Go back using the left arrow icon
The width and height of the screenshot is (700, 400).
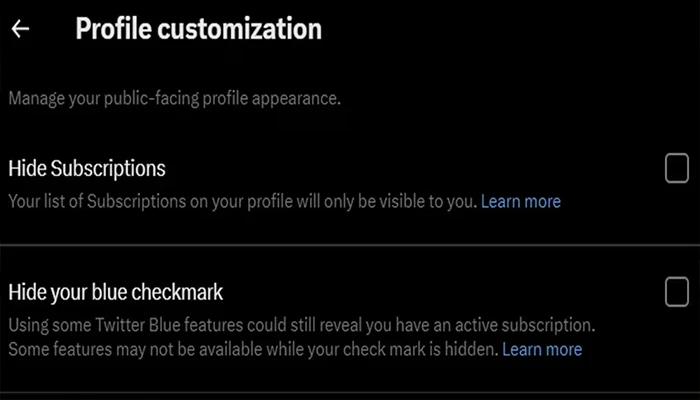point(20,29)
